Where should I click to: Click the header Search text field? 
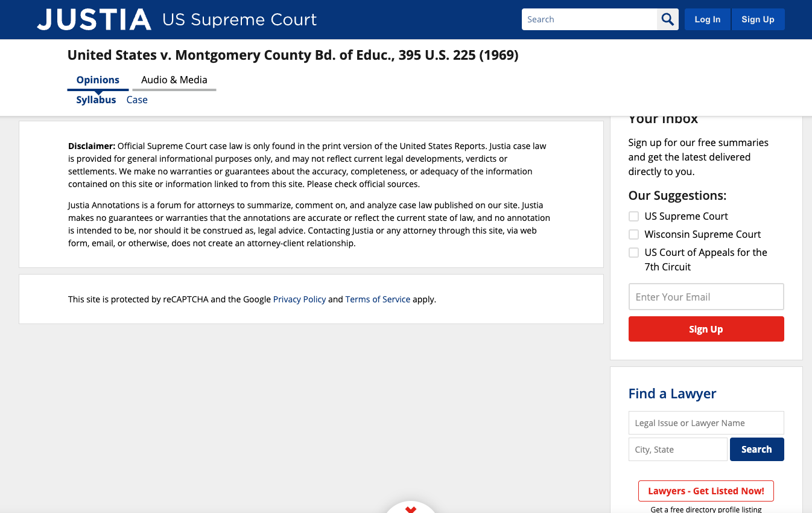point(589,19)
